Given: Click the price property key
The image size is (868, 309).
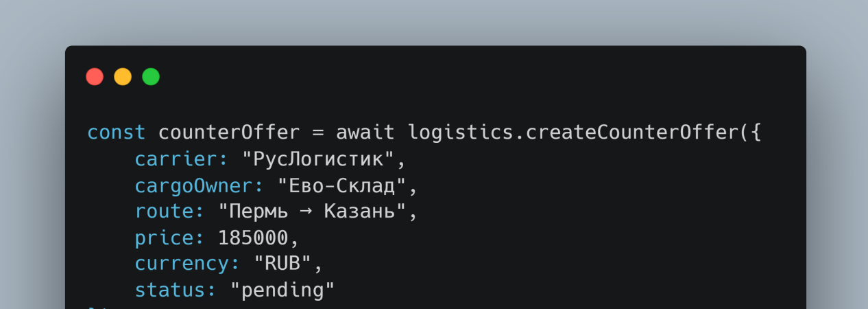Looking at the screenshot, I should pyautogui.click(x=169, y=238).
